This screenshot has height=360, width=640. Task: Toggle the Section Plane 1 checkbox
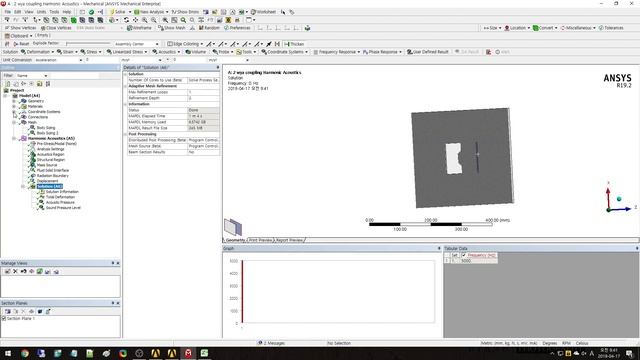pyautogui.click(x=4, y=318)
